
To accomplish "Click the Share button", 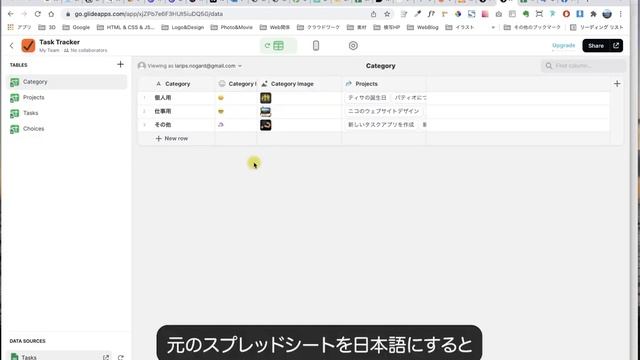I will 602,46.
